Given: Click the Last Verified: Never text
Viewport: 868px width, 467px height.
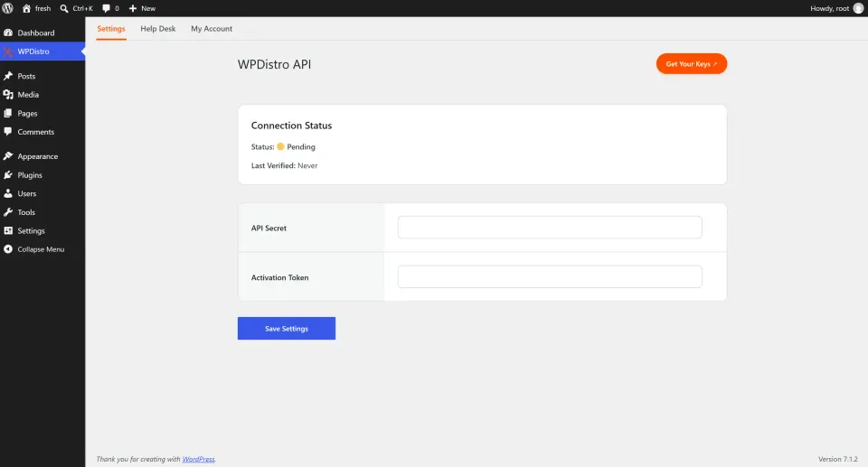Looking at the screenshot, I should click(285, 165).
